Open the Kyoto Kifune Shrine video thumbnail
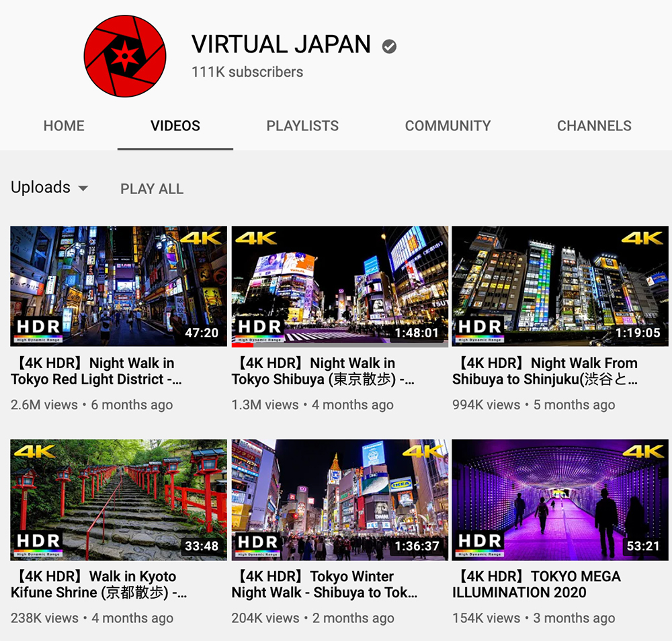Screen dimensions: 672x641 118,500
